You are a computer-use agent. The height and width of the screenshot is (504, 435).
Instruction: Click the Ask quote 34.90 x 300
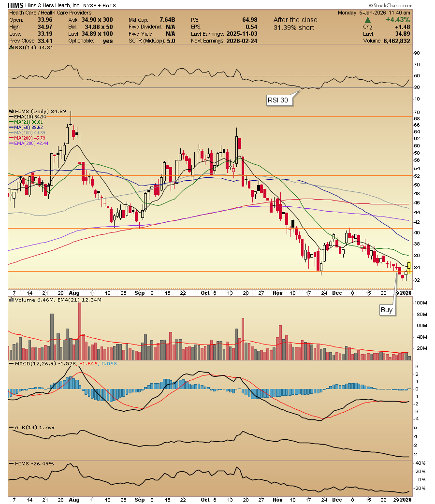point(97,20)
